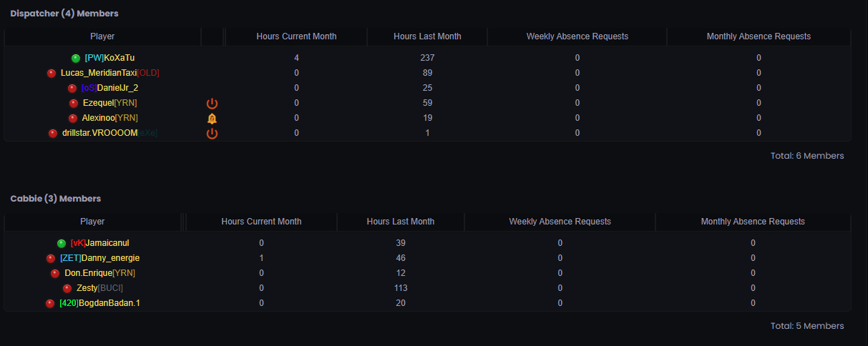Click the power icon beside drillstar.VROOOOM
This screenshot has width=868, height=346.
pyautogui.click(x=212, y=134)
